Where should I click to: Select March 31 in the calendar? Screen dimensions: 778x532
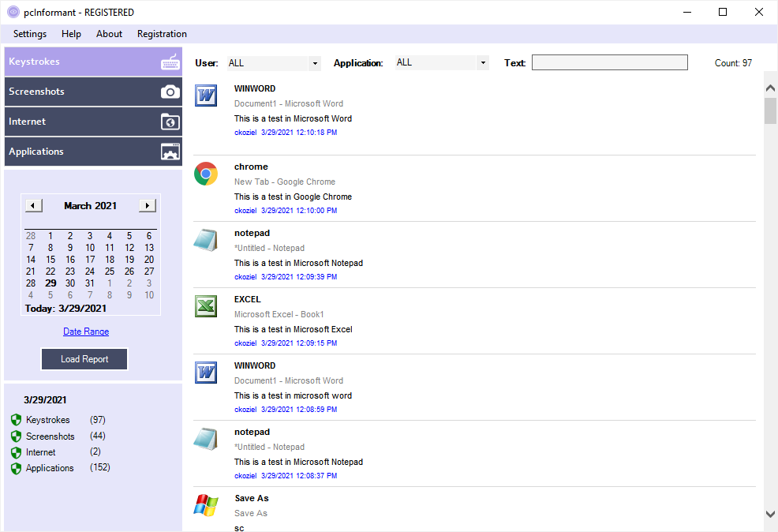(90, 283)
